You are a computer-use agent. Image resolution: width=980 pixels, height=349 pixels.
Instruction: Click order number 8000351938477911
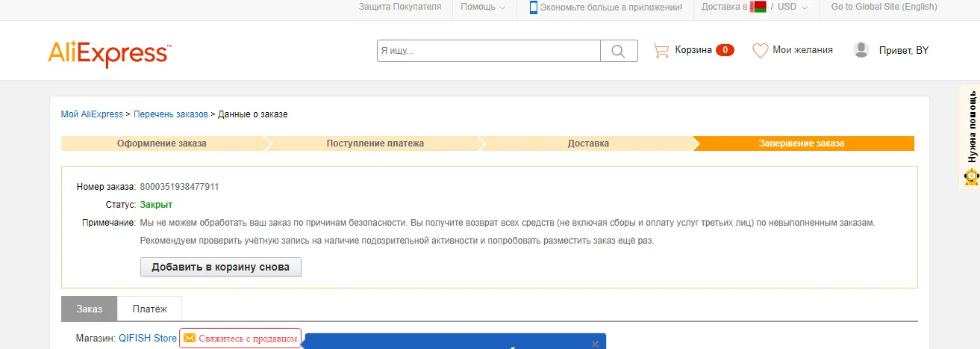tap(179, 187)
